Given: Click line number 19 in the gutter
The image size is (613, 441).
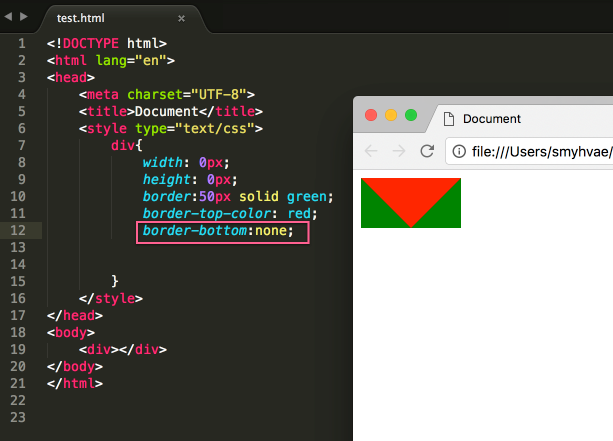Looking at the screenshot, I should [21, 349].
